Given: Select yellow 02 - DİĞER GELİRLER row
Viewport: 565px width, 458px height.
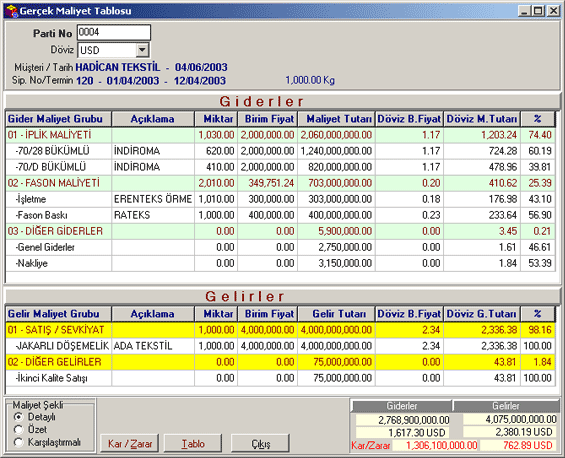Looking at the screenshot, I should 280,362.
